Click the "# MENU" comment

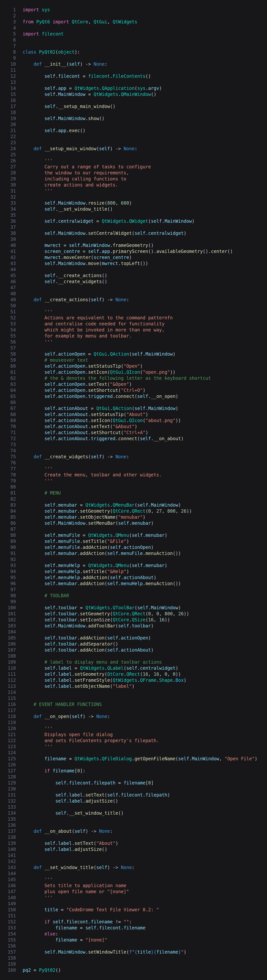(52, 493)
